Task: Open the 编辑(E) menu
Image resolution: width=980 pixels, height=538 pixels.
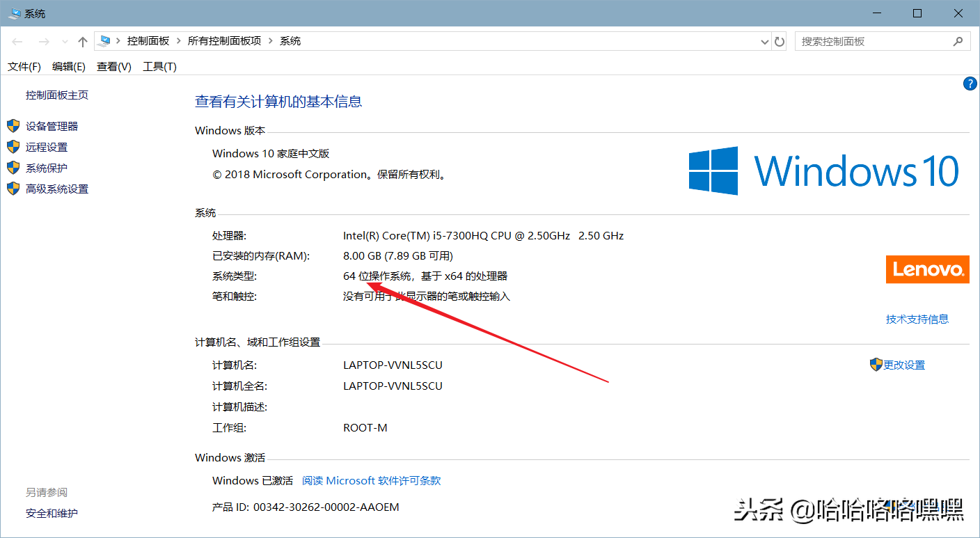Action: pyautogui.click(x=69, y=67)
